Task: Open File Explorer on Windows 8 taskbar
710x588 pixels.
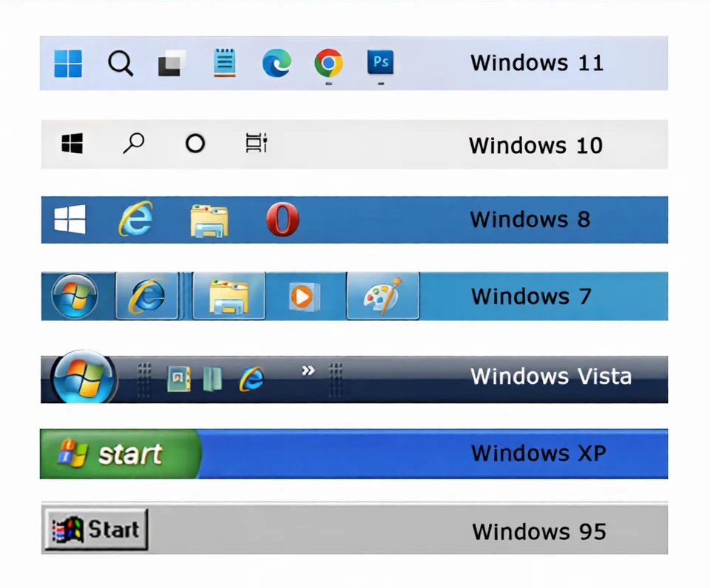Action: [209, 220]
